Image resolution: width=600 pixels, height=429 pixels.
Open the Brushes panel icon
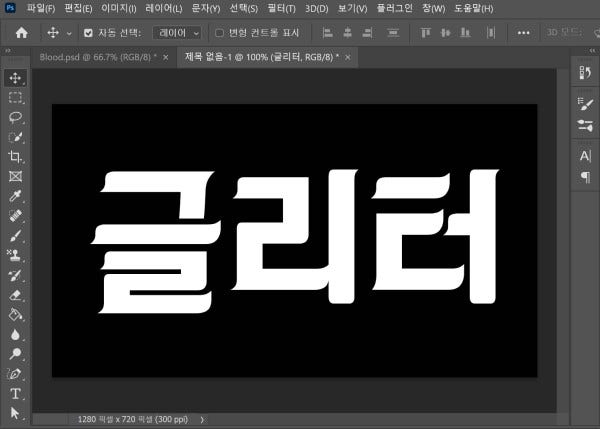[585, 104]
